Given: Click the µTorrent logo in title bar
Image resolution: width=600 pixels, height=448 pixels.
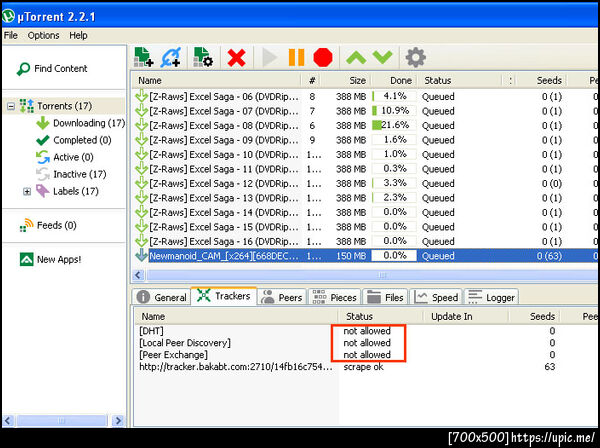Looking at the screenshot, I should (8, 16).
